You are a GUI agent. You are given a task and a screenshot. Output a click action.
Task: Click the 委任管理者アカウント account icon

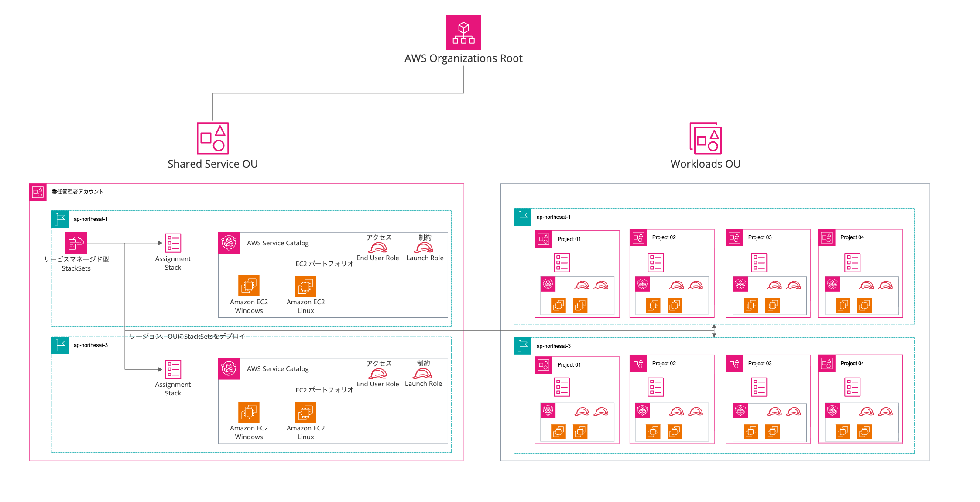[38, 192]
